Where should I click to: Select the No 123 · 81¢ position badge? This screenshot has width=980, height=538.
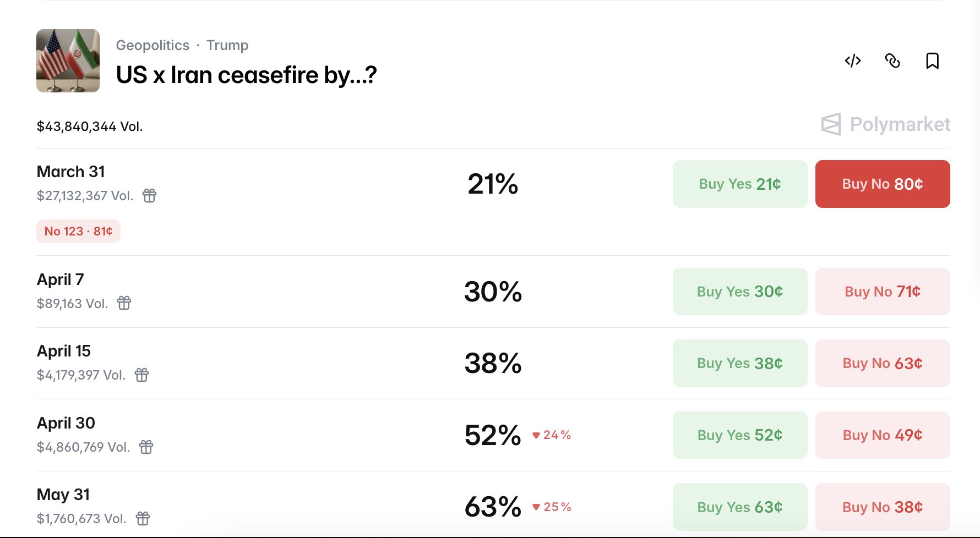pos(78,231)
